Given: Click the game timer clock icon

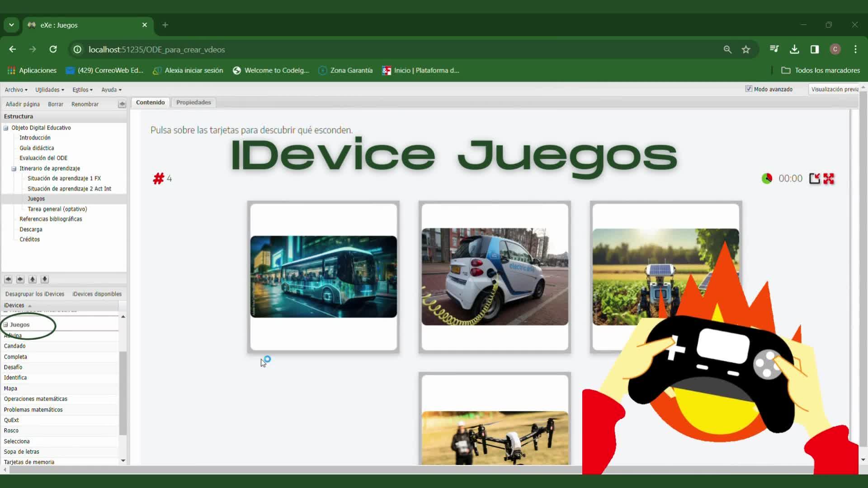Looking at the screenshot, I should coord(767,179).
